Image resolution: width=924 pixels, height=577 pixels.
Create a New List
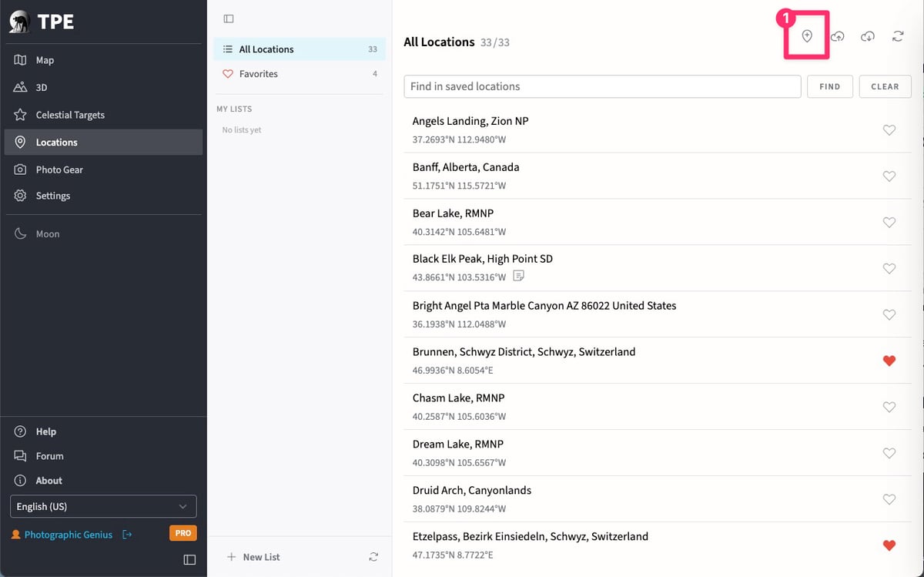pos(253,557)
